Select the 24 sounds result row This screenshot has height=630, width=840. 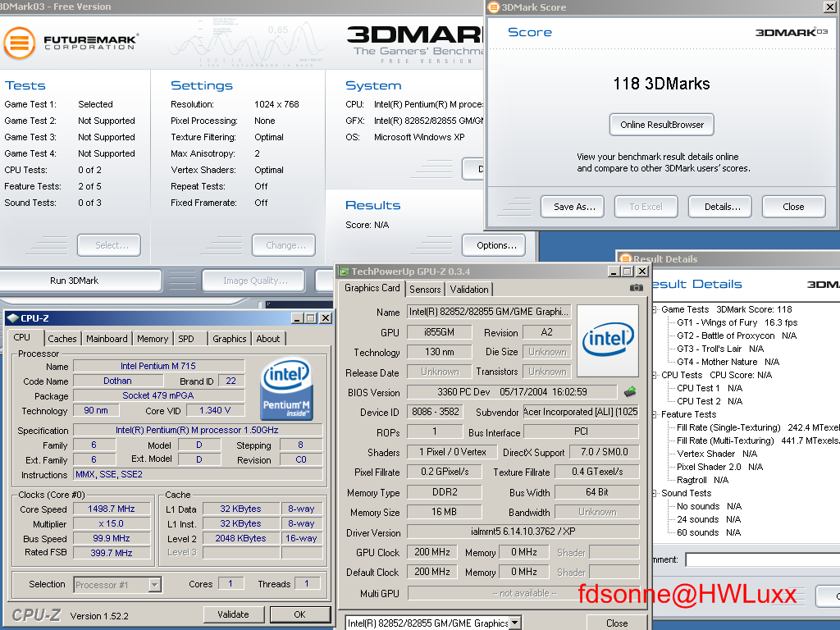point(709,519)
